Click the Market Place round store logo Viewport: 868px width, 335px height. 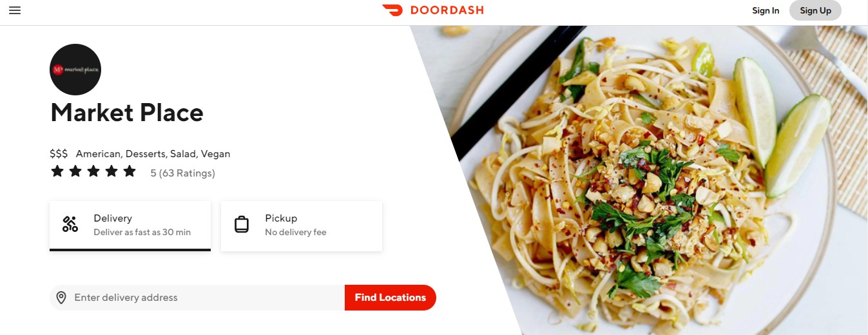tap(75, 70)
